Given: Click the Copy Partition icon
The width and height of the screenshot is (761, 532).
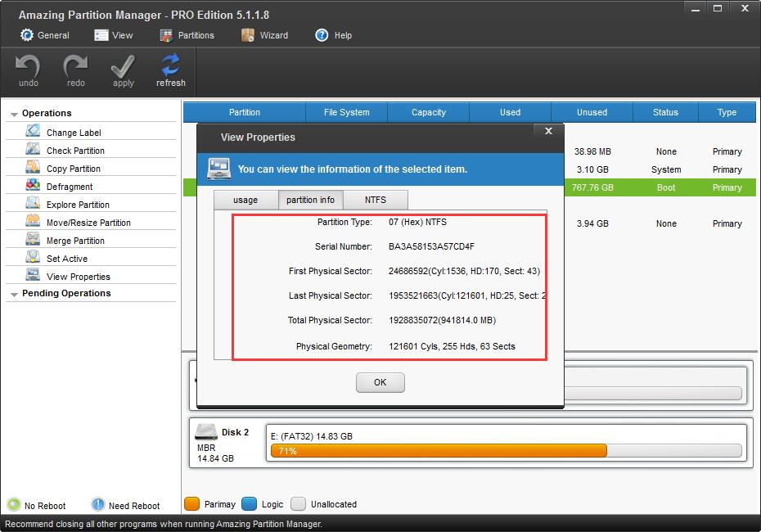Looking at the screenshot, I should [x=33, y=166].
